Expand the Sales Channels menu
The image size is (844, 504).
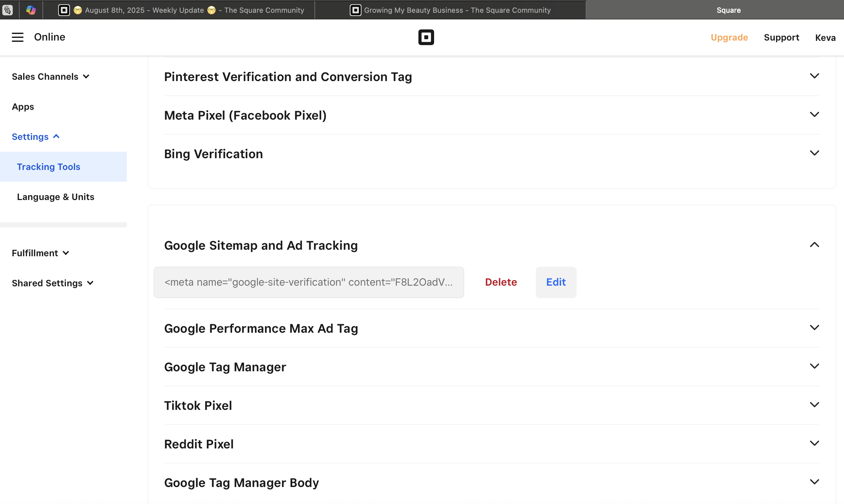coord(51,77)
